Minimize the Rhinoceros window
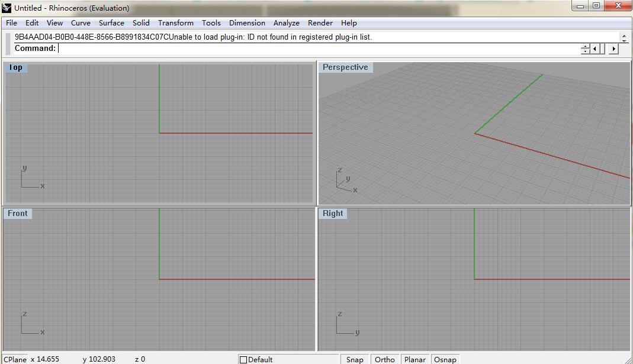This screenshot has width=633, height=364. click(x=580, y=6)
